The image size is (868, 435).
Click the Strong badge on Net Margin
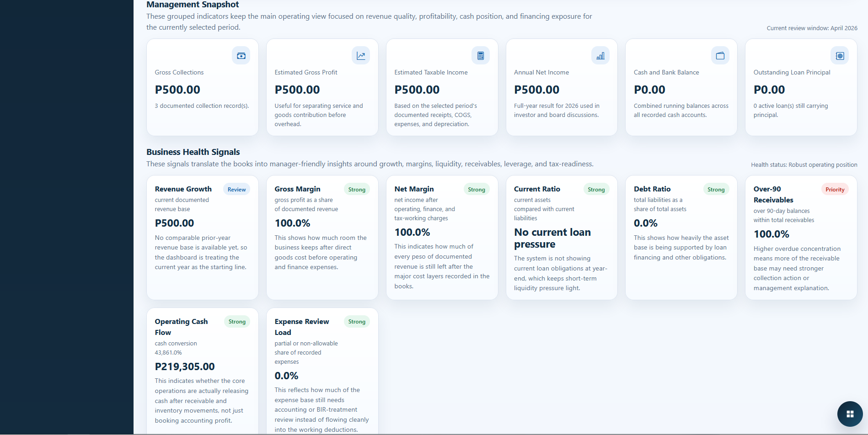point(477,190)
